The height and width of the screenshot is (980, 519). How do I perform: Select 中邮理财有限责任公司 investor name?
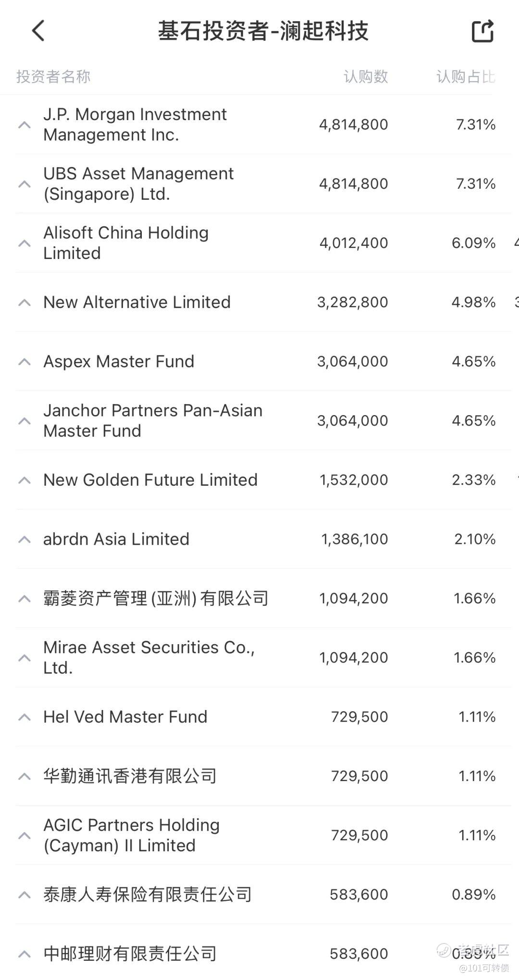click(x=130, y=954)
